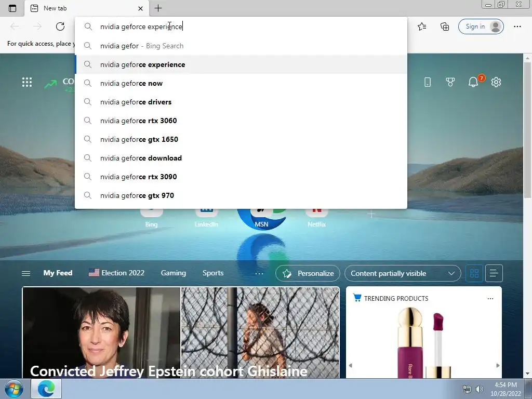Choose the 'nvidia geforce drivers' suggestion
The image size is (532, 399).
tap(241, 102)
